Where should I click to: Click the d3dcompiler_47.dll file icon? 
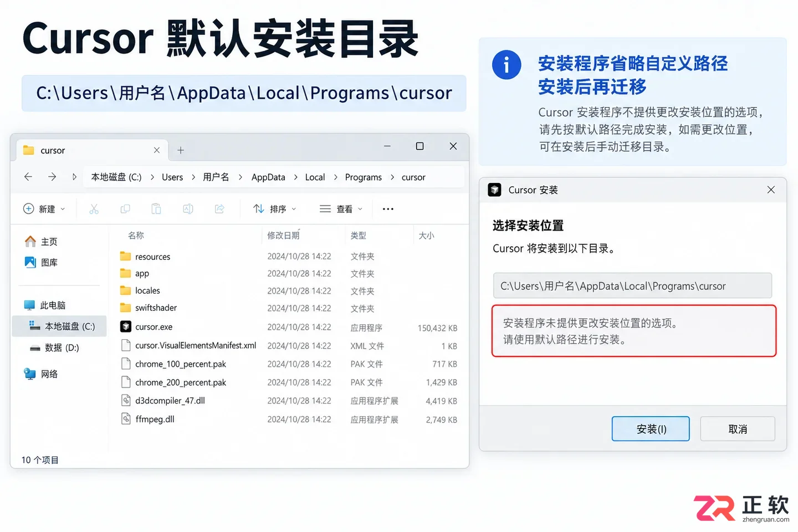[x=126, y=400]
